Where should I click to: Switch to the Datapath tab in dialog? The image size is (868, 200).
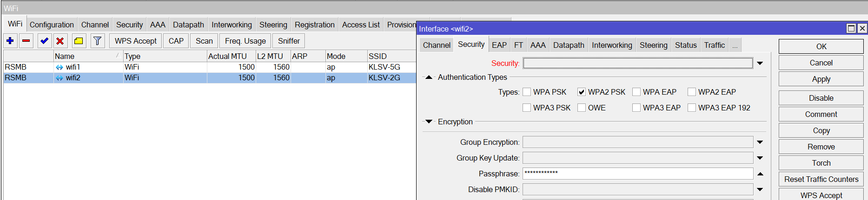tap(568, 45)
